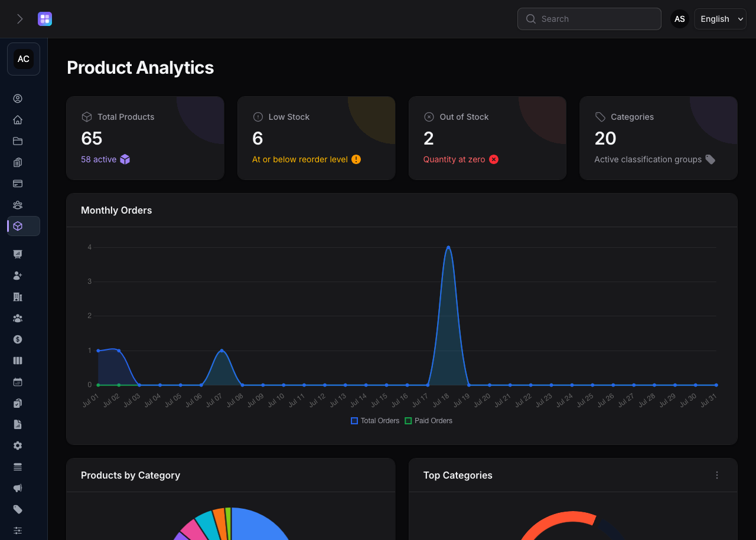The height and width of the screenshot is (540, 756).
Task: Click the Low Stock card
Action: coord(316,138)
